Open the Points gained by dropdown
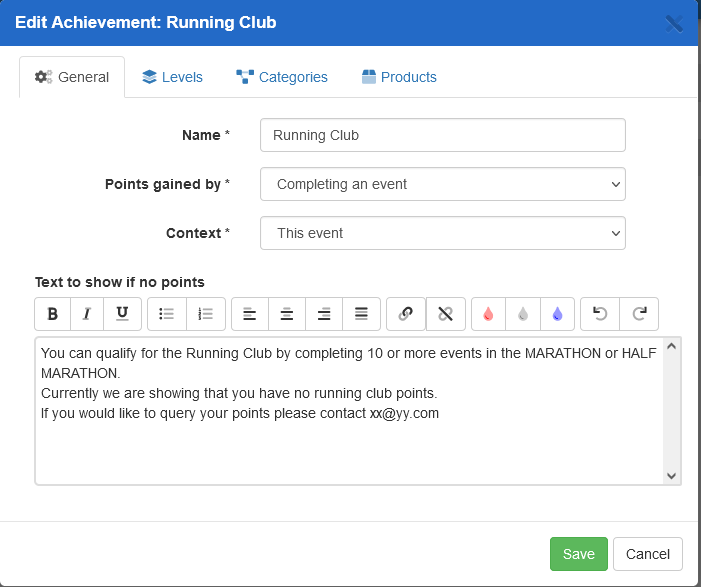The width and height of the screenshot is (701, 587). pyautogui.click(x=442, y=184)
